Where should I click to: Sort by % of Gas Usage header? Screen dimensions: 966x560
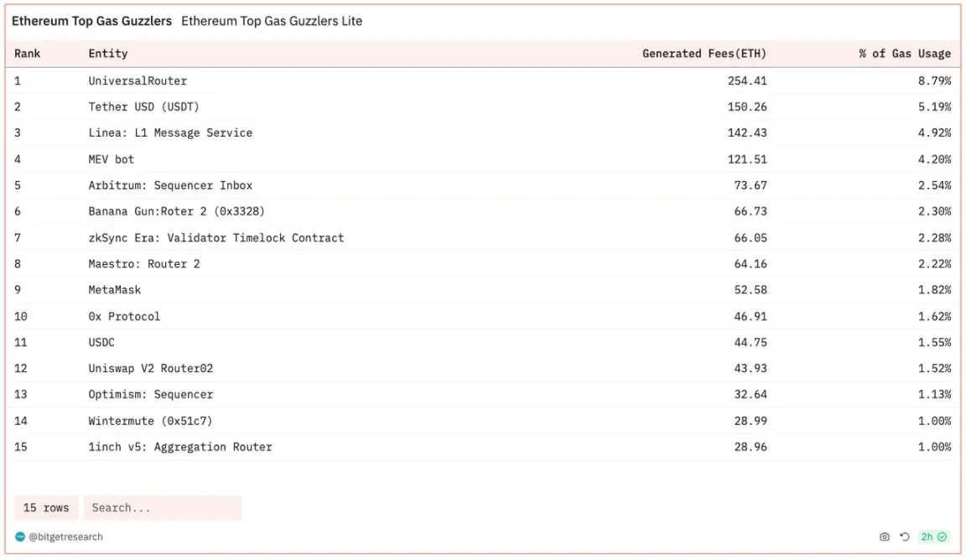pyautogui.click(x=905, y=54)
